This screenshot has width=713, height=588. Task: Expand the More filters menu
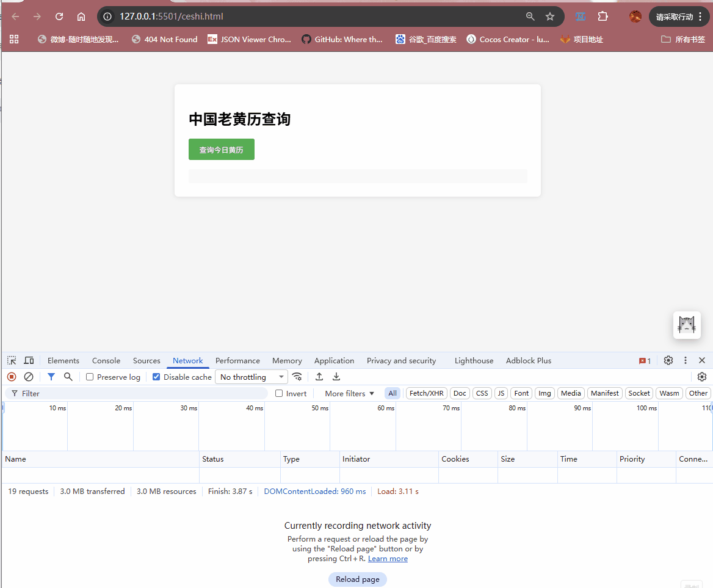[x=347, y=393]
